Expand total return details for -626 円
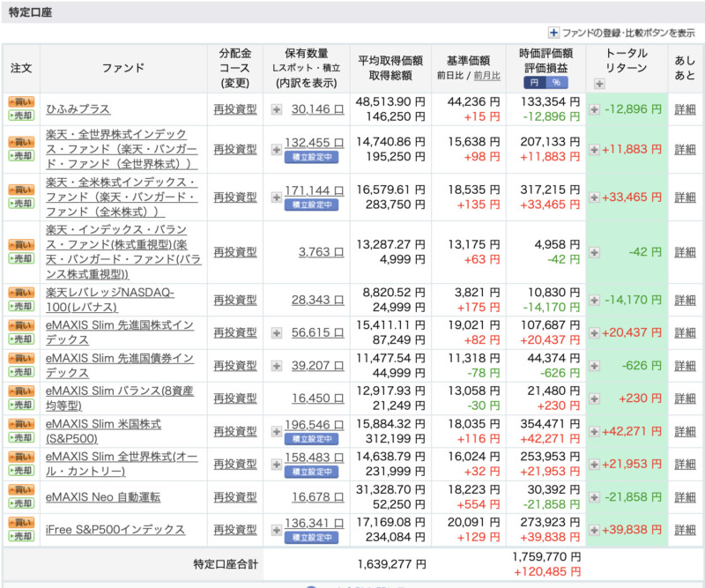The width and height of the screenshot is (705, 588). tap(594, 366)
